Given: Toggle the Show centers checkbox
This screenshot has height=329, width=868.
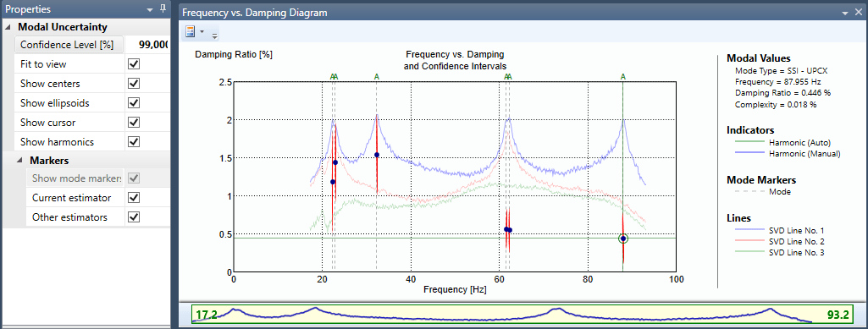Looking at the screenshot, I should pyautogui.click(x=134, y=84).
